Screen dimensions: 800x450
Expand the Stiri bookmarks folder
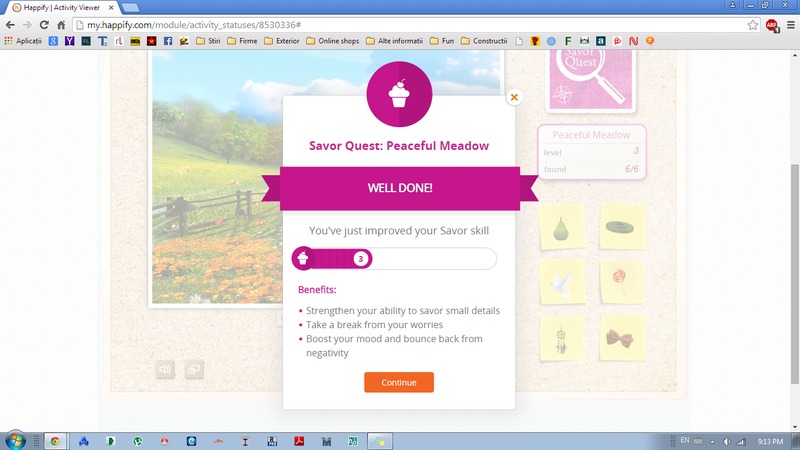[208, 41]
